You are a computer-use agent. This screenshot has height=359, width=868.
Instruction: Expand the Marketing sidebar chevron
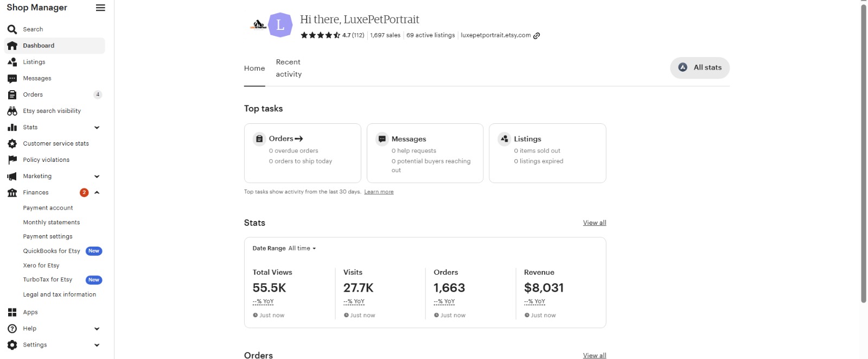tap(97, 177)
